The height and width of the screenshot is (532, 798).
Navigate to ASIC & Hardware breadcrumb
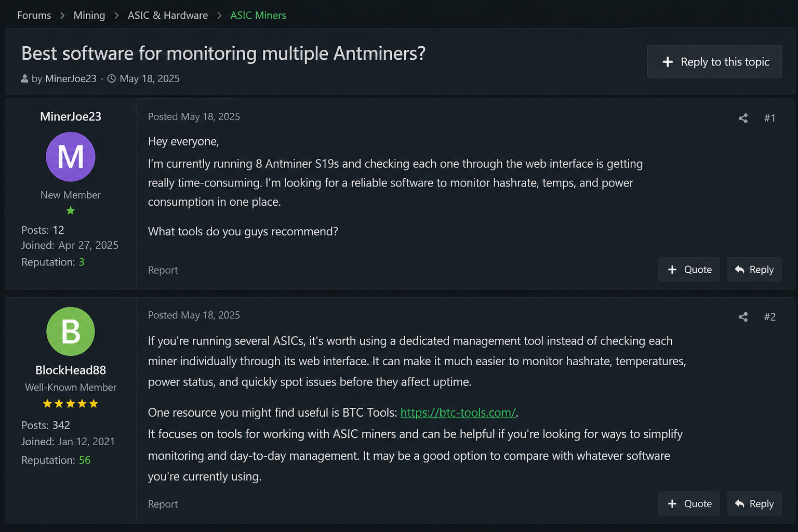point(168,16)
